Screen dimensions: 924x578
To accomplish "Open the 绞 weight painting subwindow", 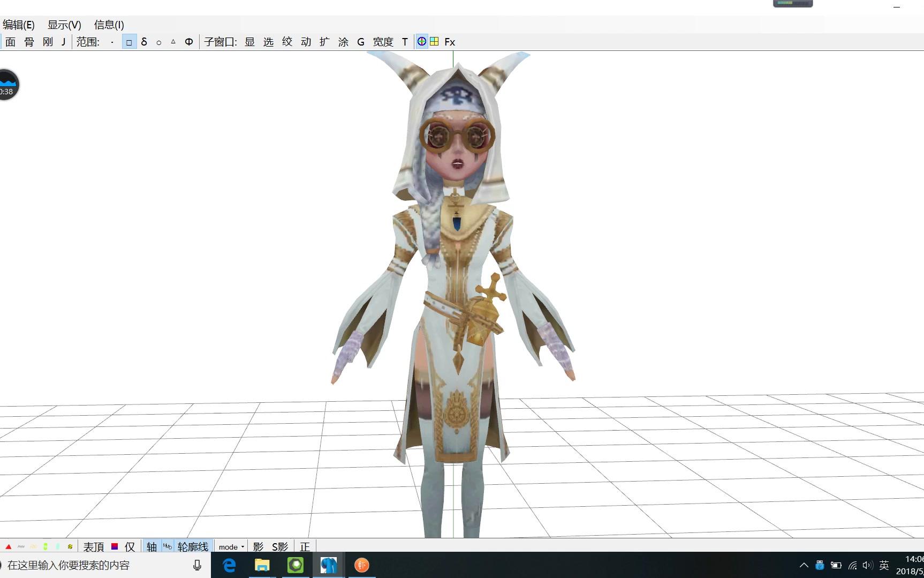I will [287, 41].
